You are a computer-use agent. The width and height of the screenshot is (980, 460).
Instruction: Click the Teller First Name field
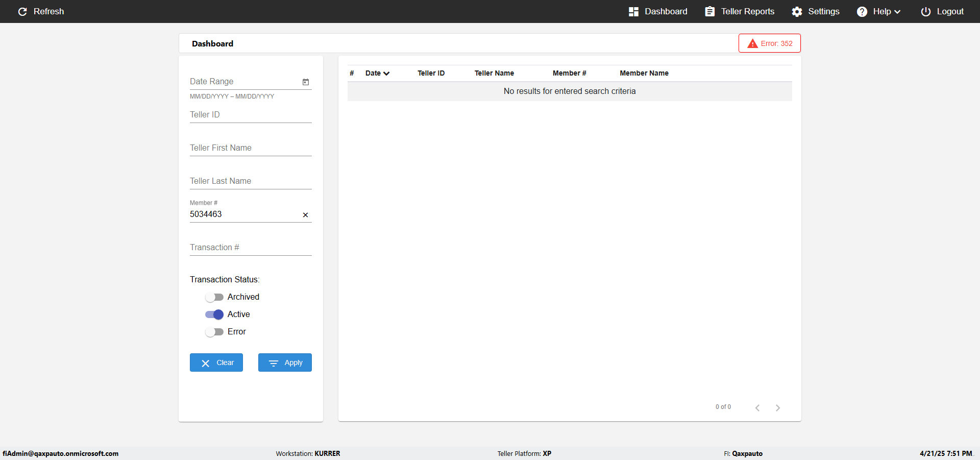click(x=251, y=148)
